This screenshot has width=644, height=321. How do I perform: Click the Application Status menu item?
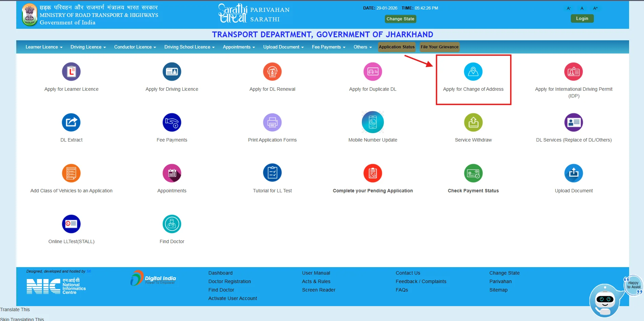(x=396, y=47)
